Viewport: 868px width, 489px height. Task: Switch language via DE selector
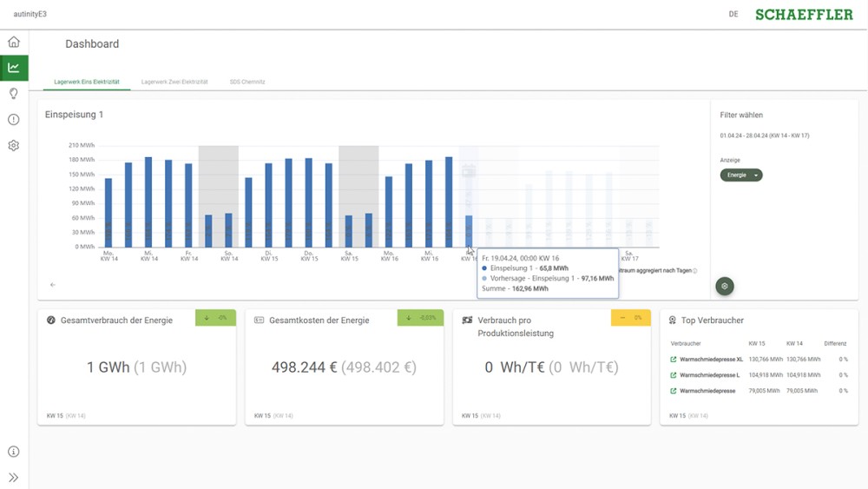tap(733, 15)
